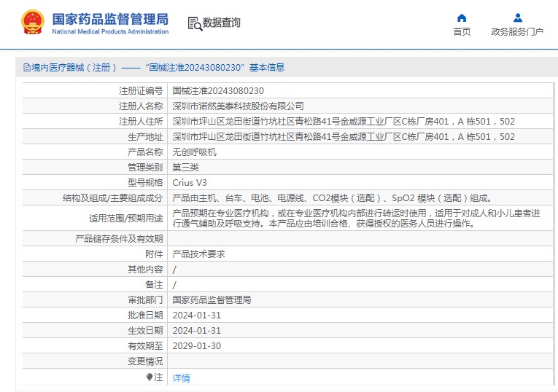The height and width of the screenshot is (392, 558).
Task: Click the 数据查询 heading text
Action: pos(221,23)
